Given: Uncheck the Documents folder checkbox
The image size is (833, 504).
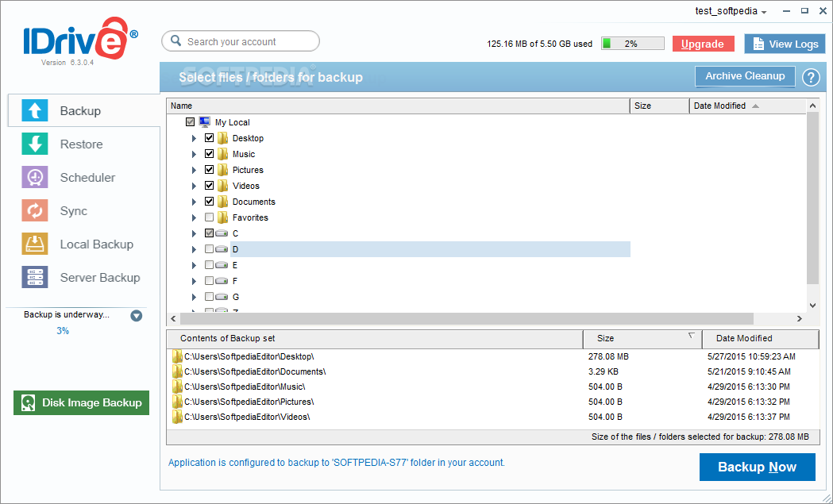Looking at the screenshot, I should (x=210, y=202).
